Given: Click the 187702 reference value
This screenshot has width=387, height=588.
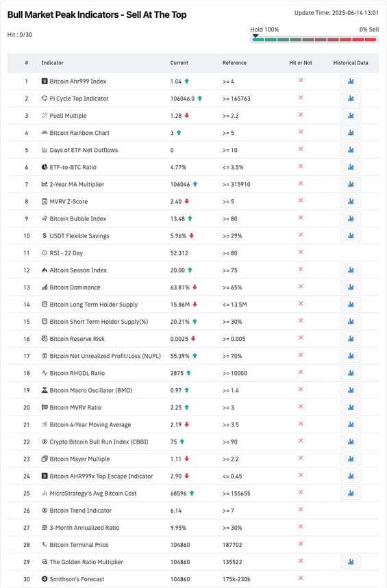Looking at the screenshot, I should coord(232,545).
